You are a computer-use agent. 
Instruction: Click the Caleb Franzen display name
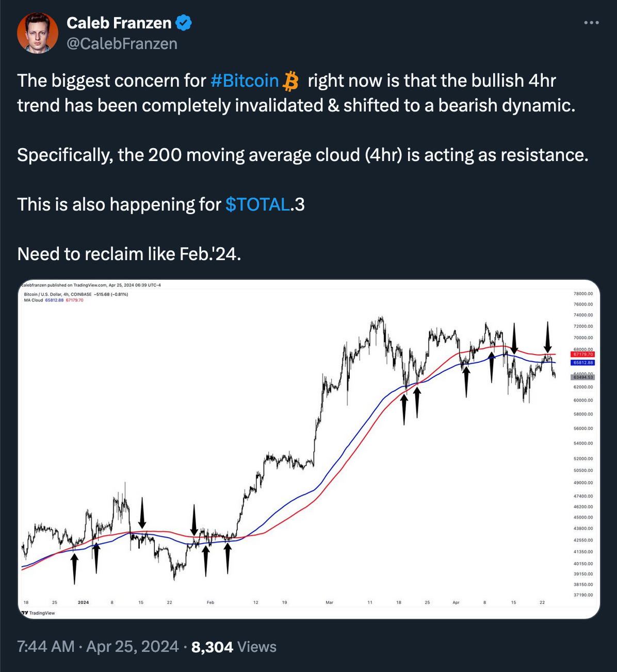click(x=119, y=23)
